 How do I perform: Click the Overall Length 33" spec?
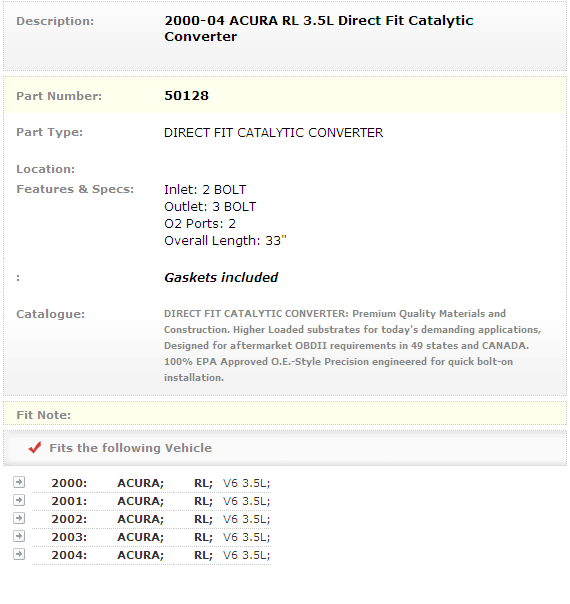(x=225, y=241)
